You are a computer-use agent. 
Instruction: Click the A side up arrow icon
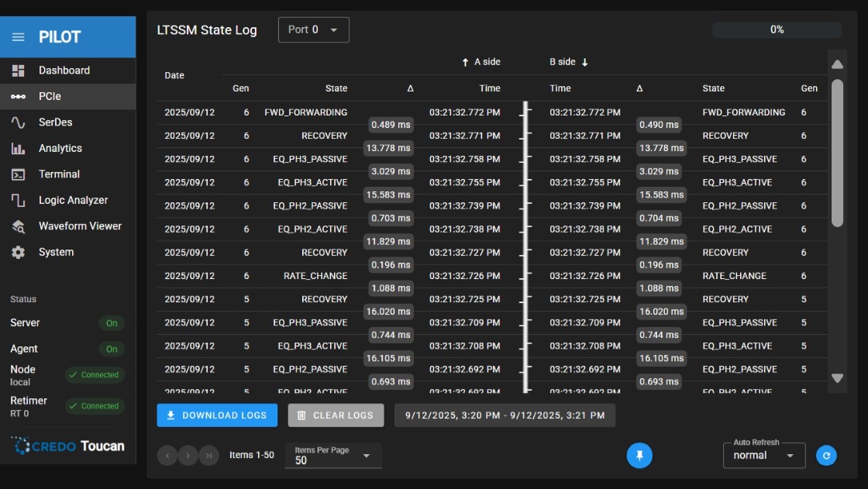point(465,62)
